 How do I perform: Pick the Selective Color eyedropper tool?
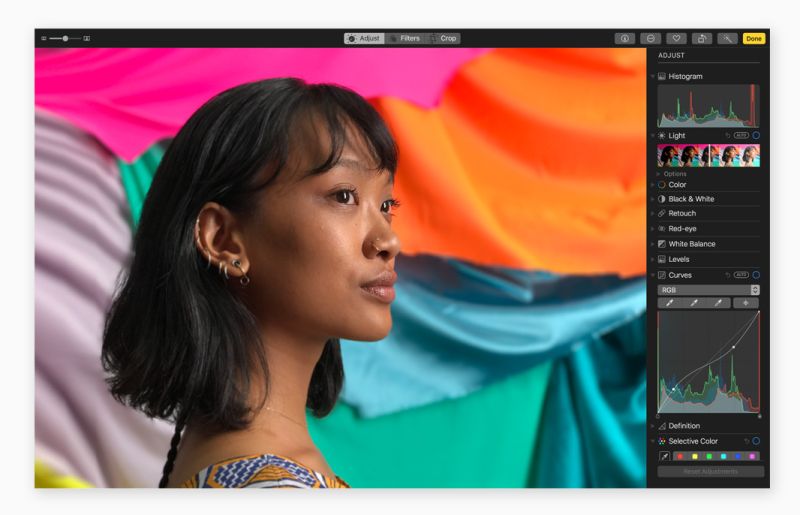click(664, 456)
